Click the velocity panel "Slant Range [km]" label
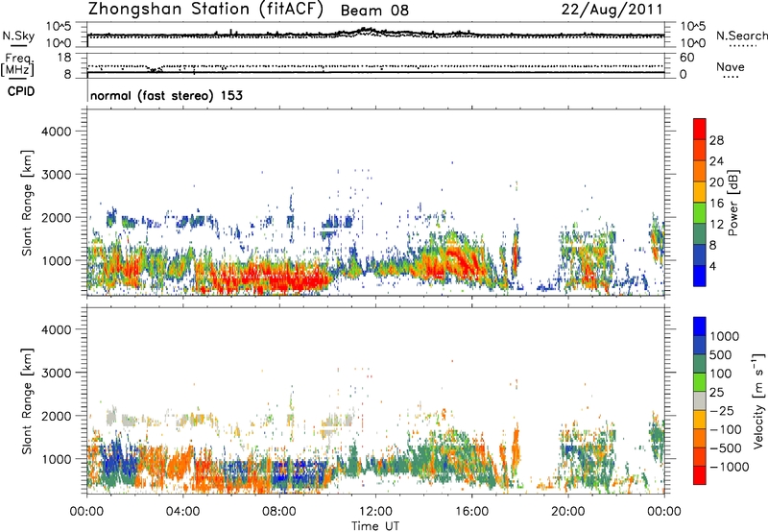The image size is (768, 532). tap(27, 401)
